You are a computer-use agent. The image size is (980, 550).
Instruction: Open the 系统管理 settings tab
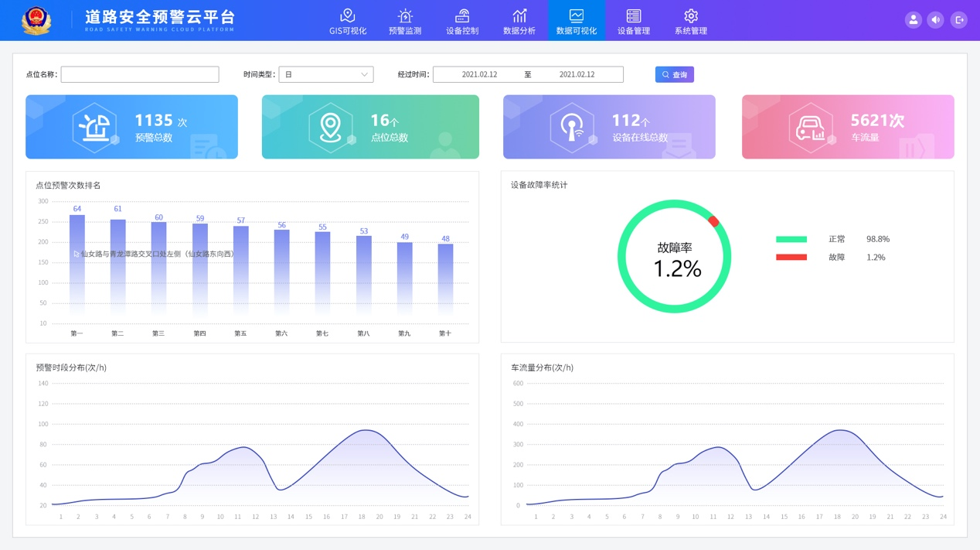point(691,21)
